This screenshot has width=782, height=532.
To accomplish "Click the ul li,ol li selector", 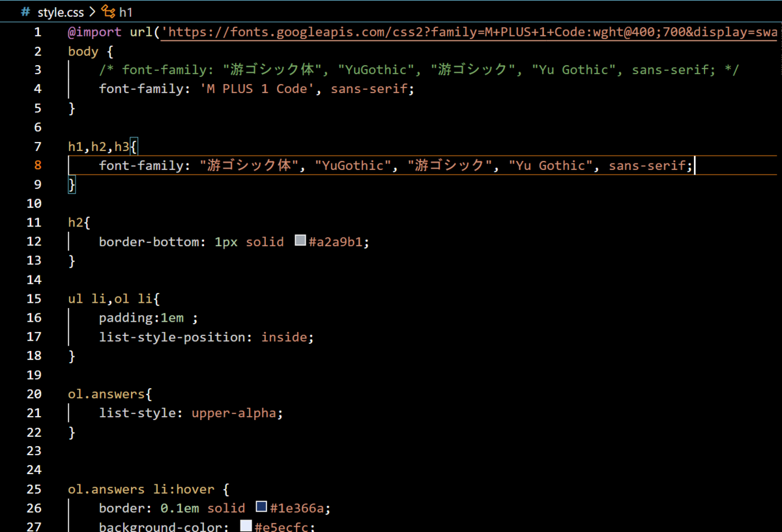I will tap(110, 298).
